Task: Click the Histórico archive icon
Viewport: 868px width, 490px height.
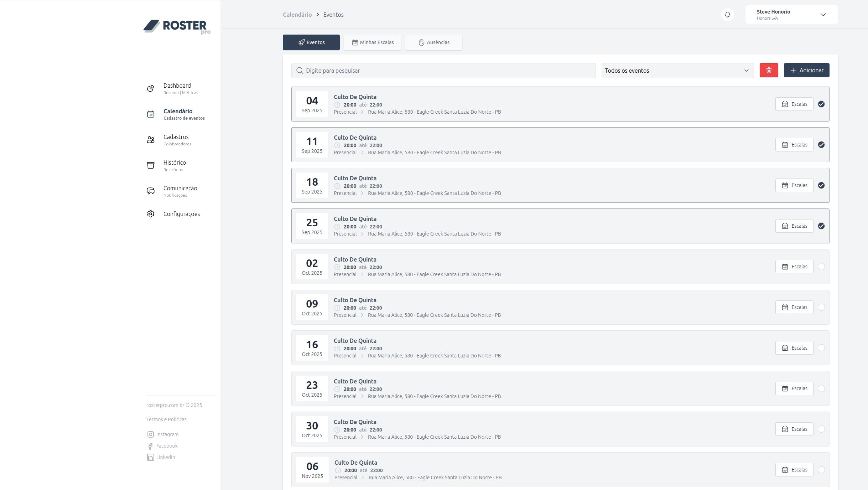Action: click(x=151, y=165)
